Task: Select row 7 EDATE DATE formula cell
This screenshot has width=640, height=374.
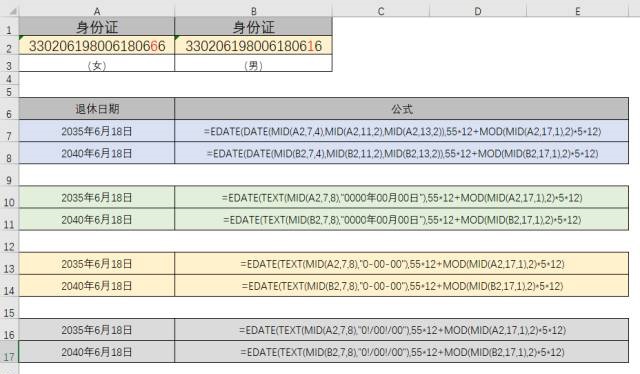Action: [402, 131]
